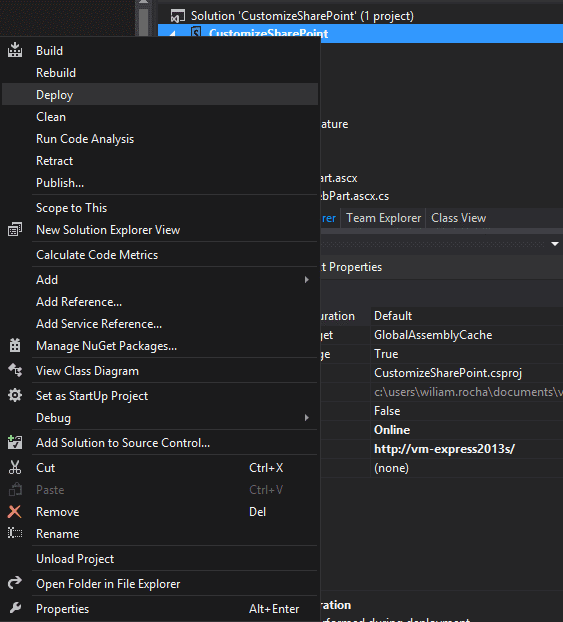Click the SharePoint project icon in highlighted row
Image resolution: width=563 pixels, height=622 pixels.
[196, 33]
